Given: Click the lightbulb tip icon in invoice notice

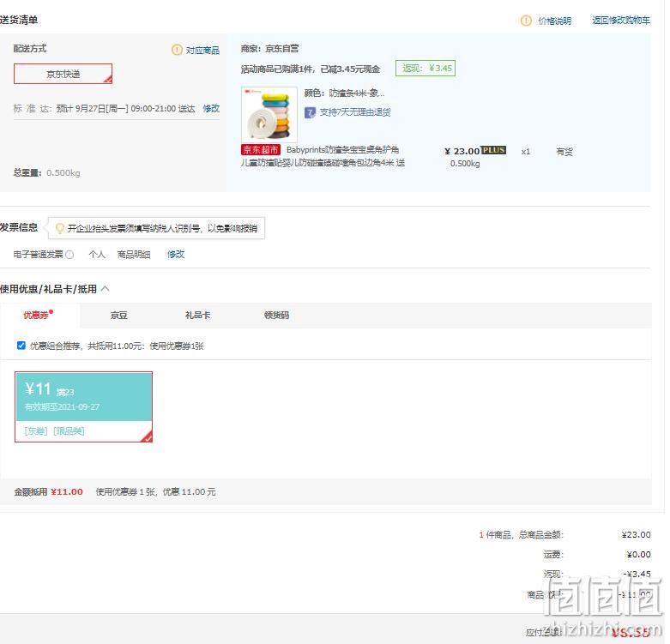Looking at the screenshot, I should point(60,228).
